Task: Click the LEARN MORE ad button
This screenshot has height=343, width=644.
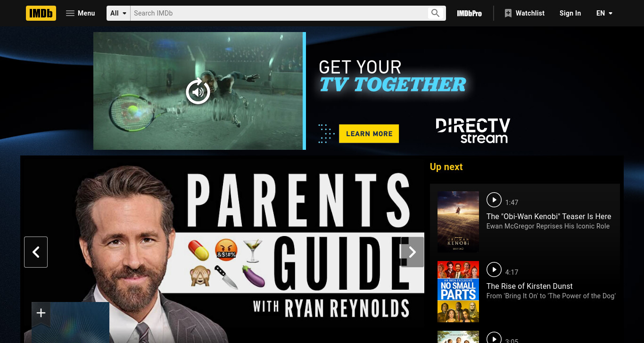Action: (369, 134)
